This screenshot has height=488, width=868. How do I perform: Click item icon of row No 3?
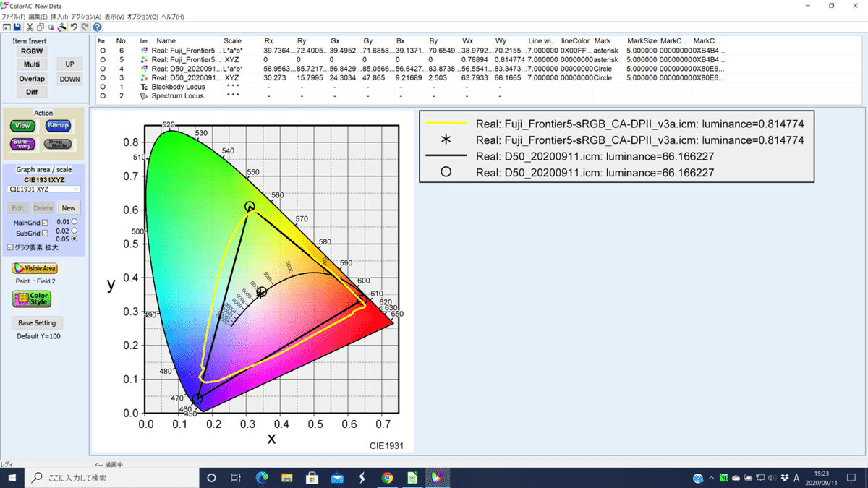[143, 77]
